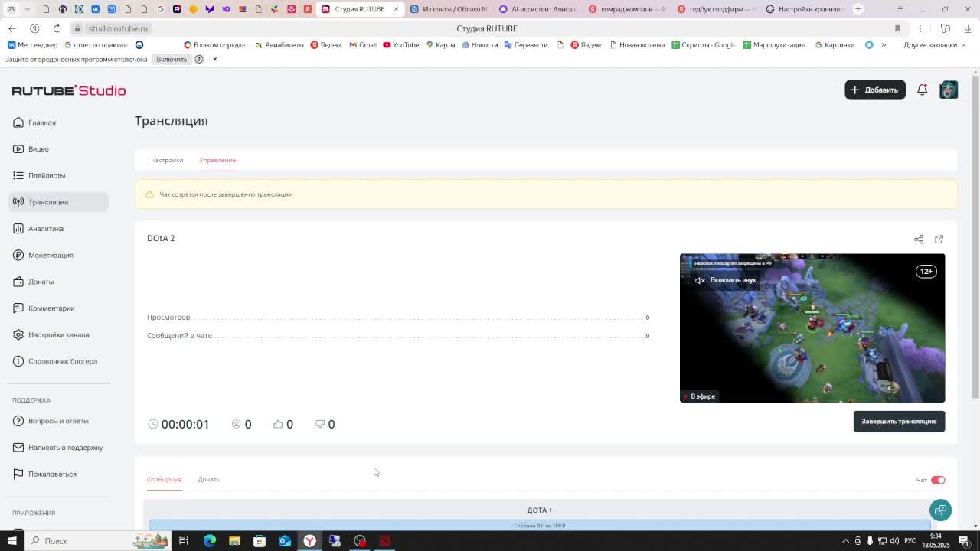Open Трансляции in sidebar
The width and height of the screenshot is (980, 551).
tap(59, 202)
